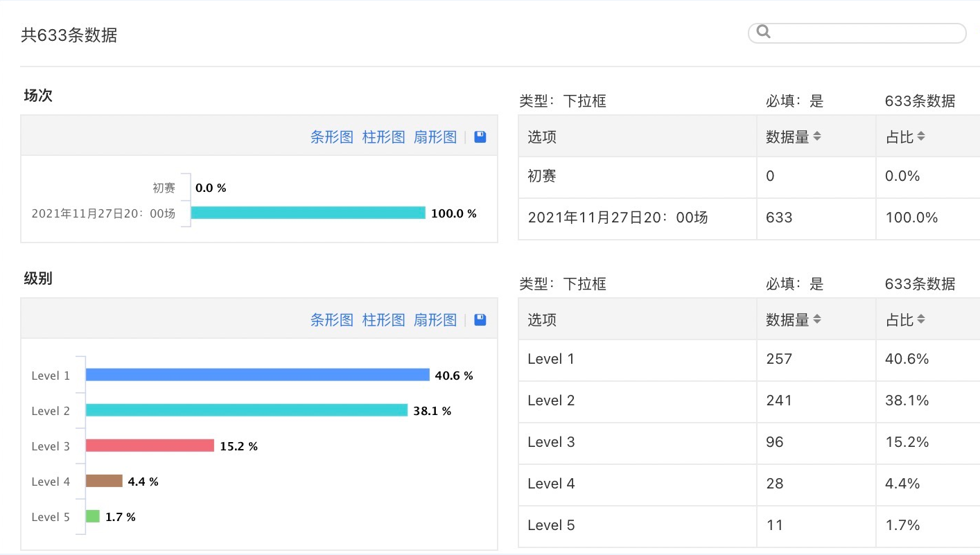Viewport: 980px width, 555px height.
Task: Select the Level 3 table cell
Action: coord(638,443)
